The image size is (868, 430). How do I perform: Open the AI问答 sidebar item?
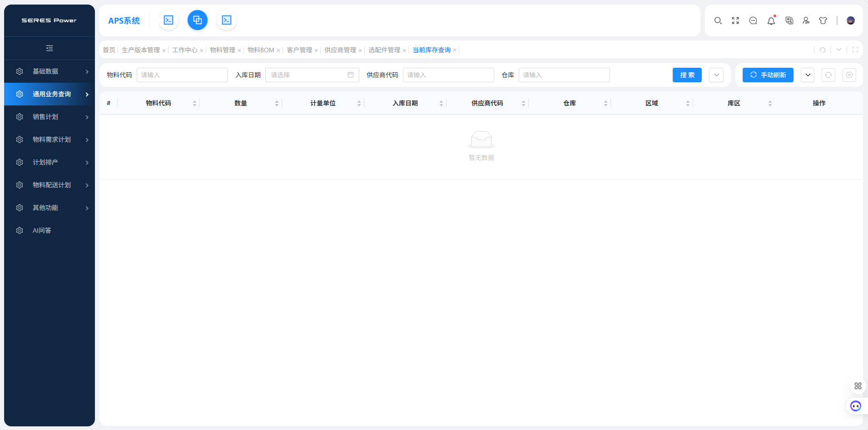(x=50, y=230)
